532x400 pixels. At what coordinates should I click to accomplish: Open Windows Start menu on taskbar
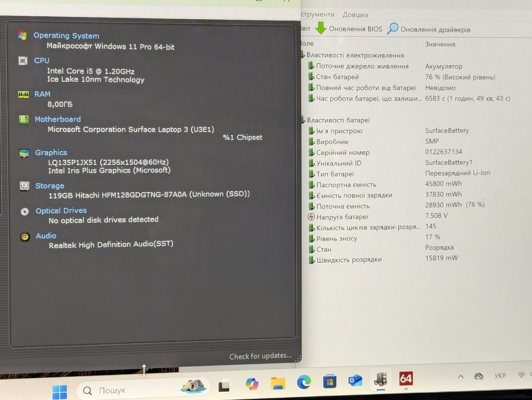pos(59,392)
